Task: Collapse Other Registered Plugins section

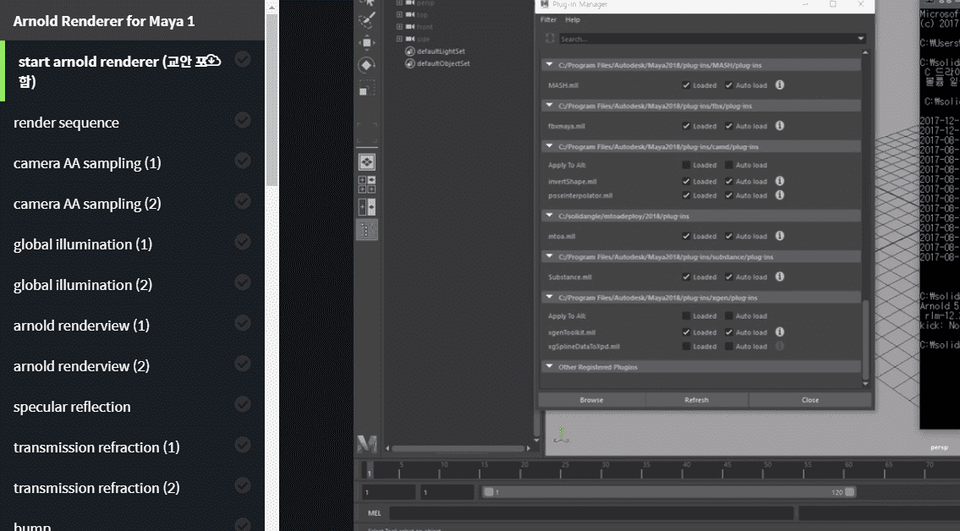Action: coord(549,366)
